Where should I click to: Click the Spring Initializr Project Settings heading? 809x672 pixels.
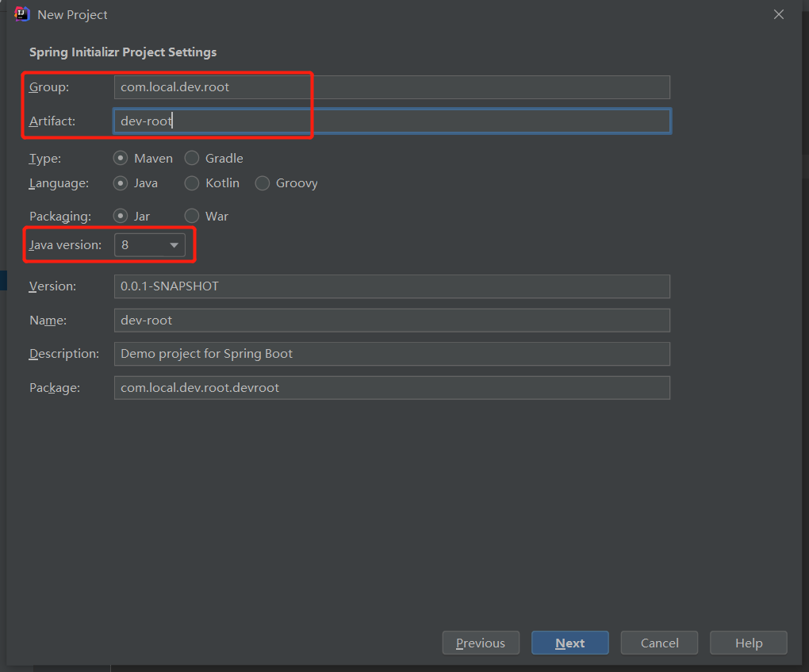(123, 52)
